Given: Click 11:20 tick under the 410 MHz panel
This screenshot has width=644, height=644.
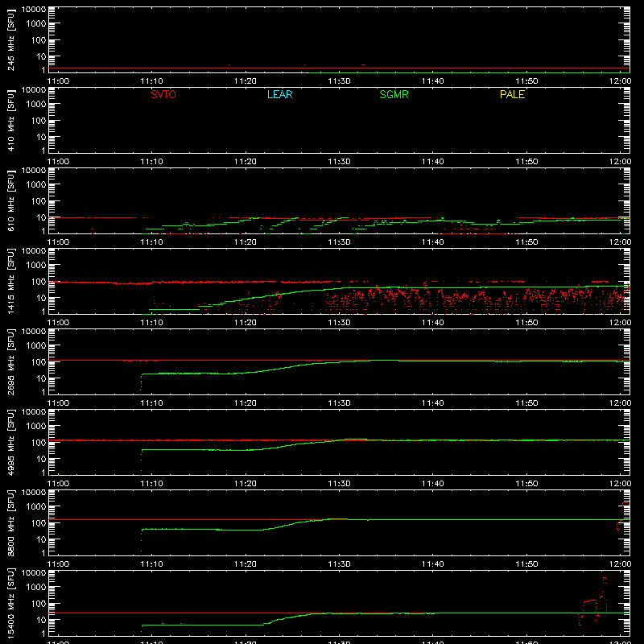Looking at the screenshot, I should point(246,162).
